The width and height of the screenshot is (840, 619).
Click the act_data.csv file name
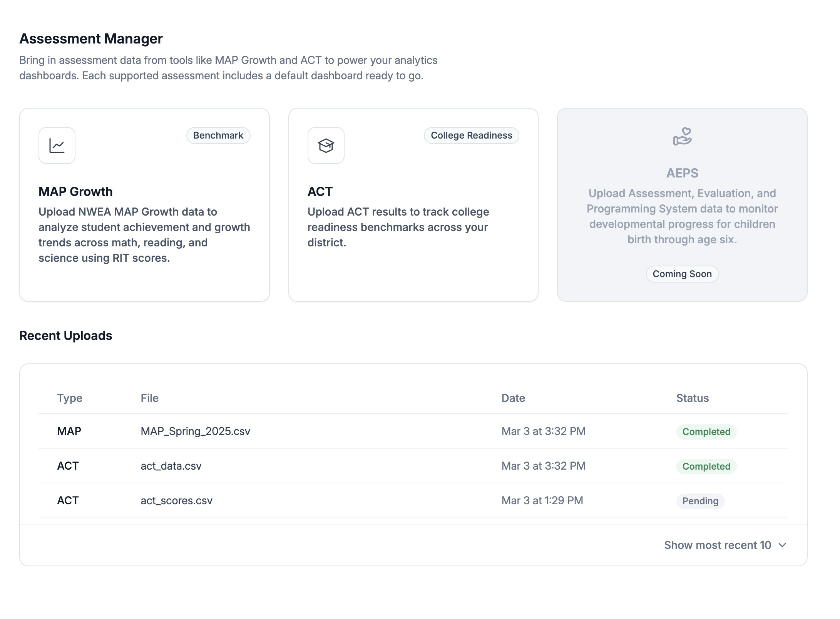(171, 466)
